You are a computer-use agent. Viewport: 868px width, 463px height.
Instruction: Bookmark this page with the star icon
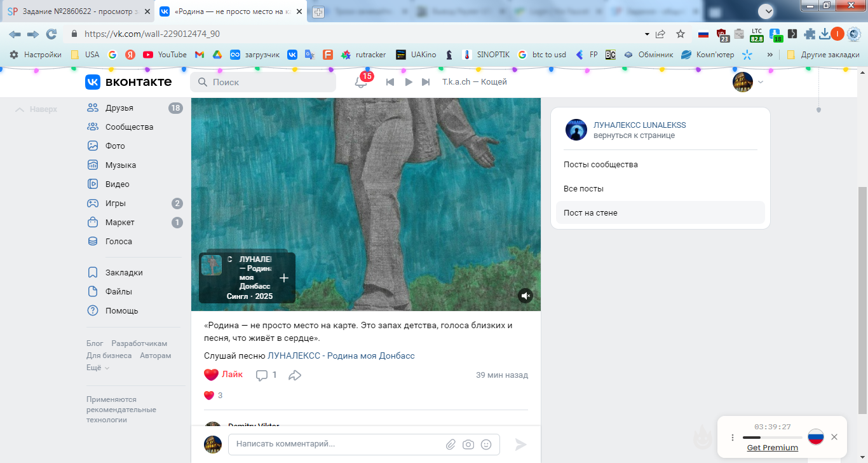coord(681,34)
